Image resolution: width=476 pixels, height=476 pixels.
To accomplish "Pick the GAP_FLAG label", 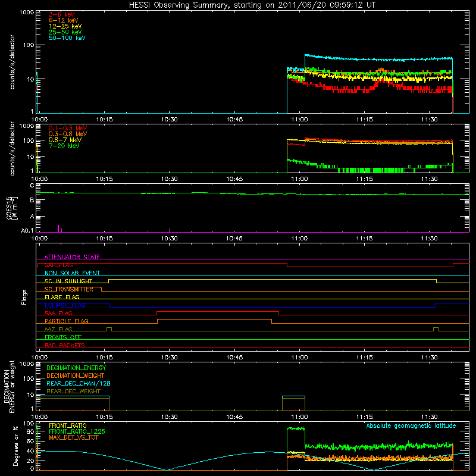I will click(x=59, y=265).
